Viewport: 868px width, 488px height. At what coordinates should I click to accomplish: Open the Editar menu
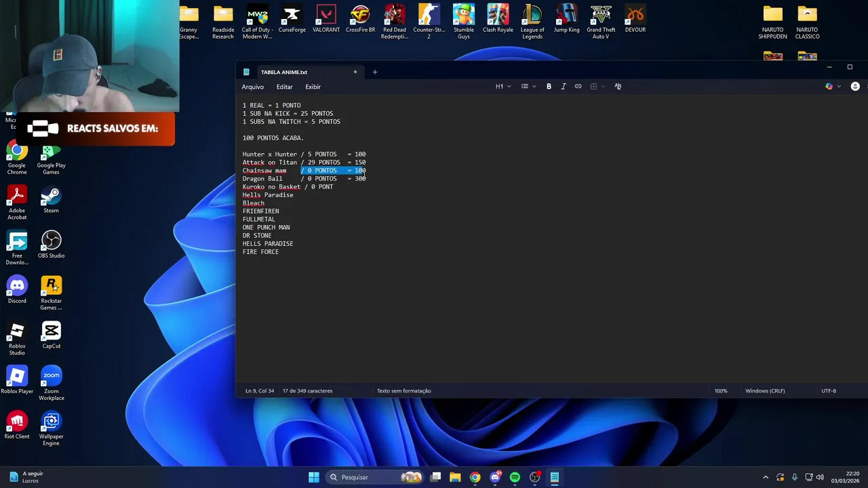point(284,87)
